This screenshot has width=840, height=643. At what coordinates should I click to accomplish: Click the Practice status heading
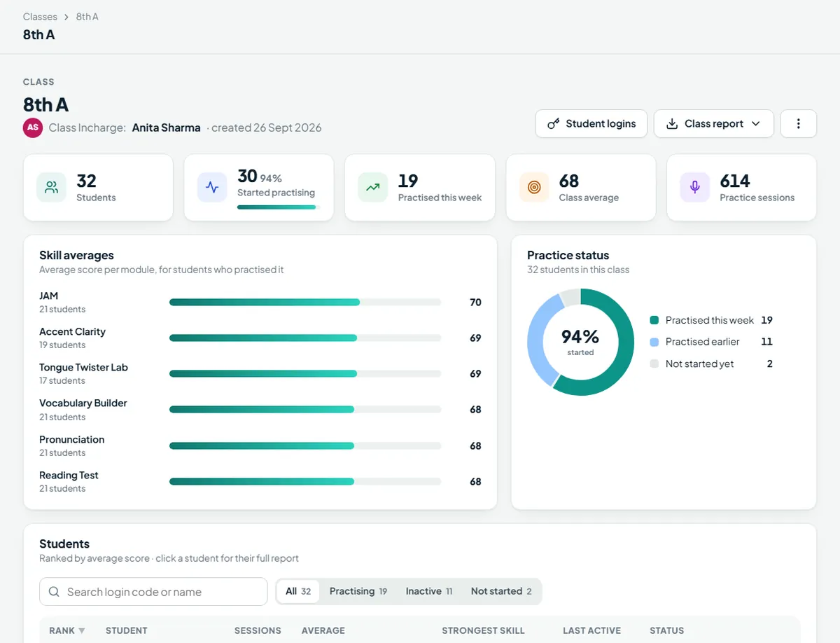tap(568, 256)
